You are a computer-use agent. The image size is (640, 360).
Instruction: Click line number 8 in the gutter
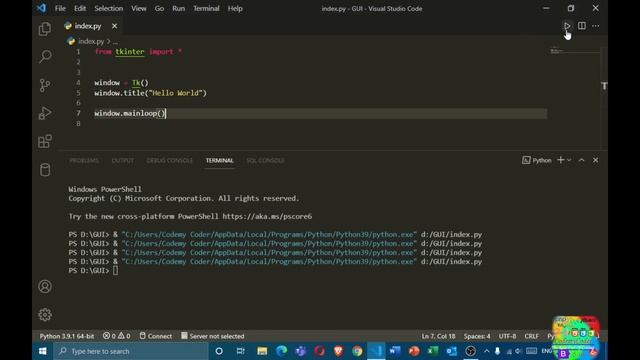click(78, 123)
